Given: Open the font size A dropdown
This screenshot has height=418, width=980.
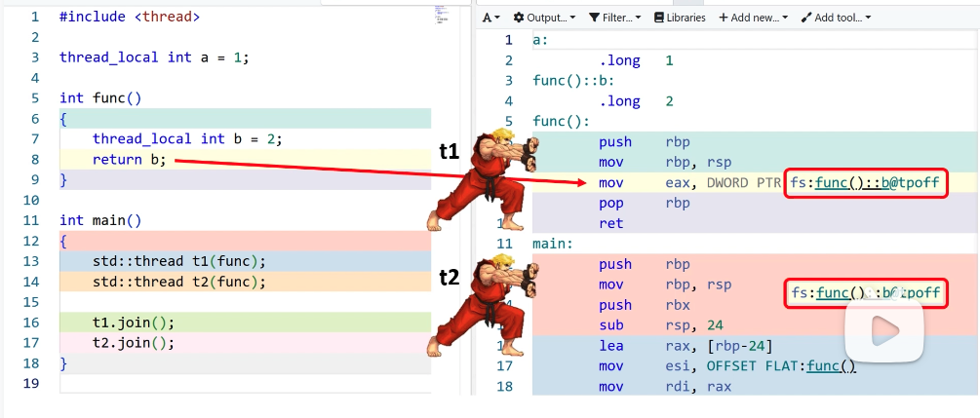Looking at the screenshot, I should point(491,18).
